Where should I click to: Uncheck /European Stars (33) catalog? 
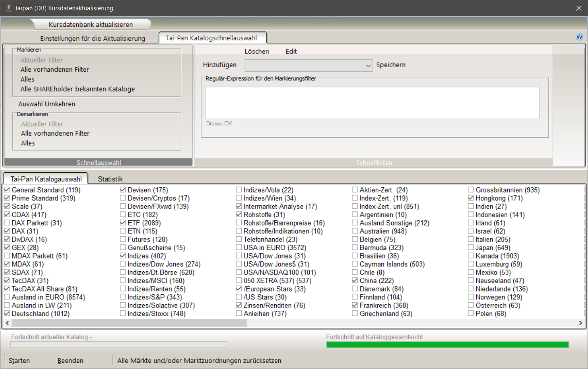click(239, 289)
